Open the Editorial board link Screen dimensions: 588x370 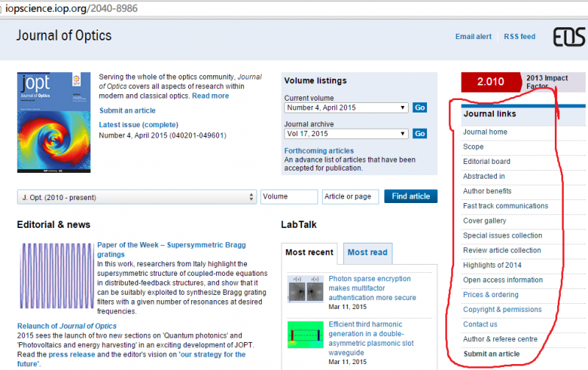487,161
